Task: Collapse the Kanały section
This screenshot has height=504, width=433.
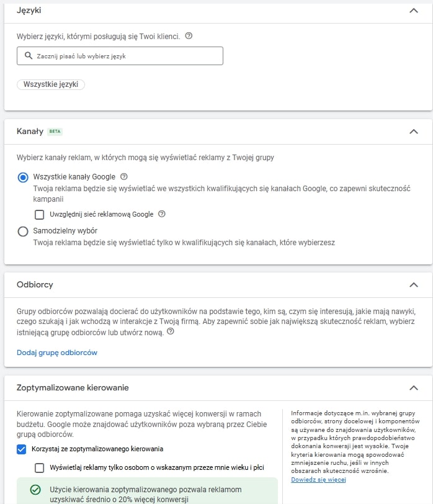Action: click(x=414, y=132)
